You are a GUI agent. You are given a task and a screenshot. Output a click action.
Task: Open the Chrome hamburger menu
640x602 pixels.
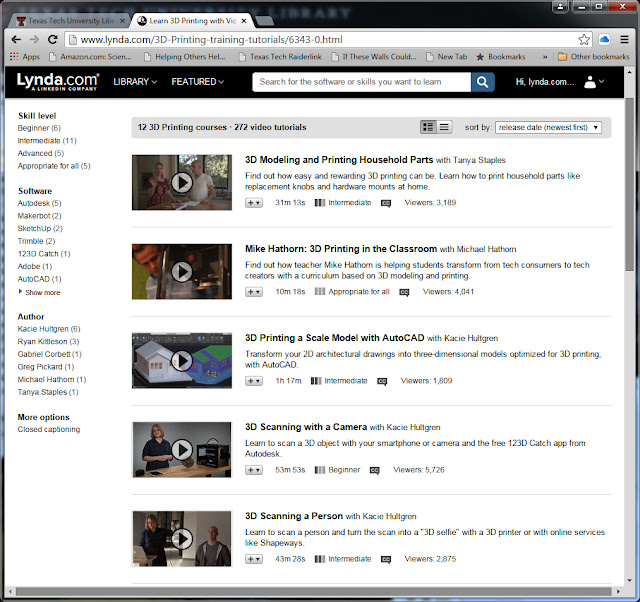624,40
